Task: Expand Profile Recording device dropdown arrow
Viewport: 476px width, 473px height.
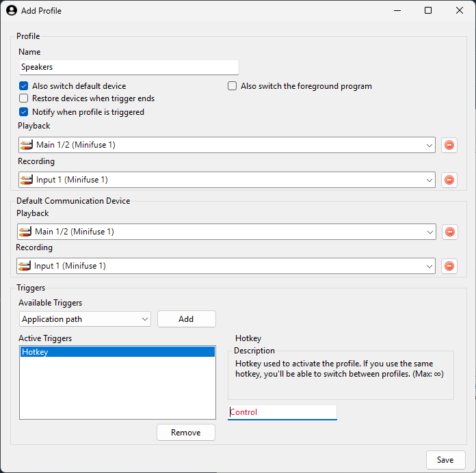Action: [429, 180]
